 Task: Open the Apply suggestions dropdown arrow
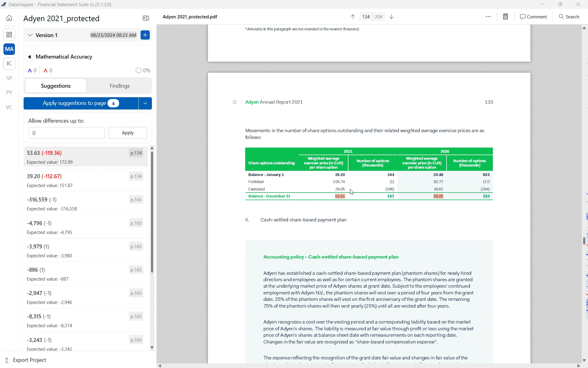(145, 103)
